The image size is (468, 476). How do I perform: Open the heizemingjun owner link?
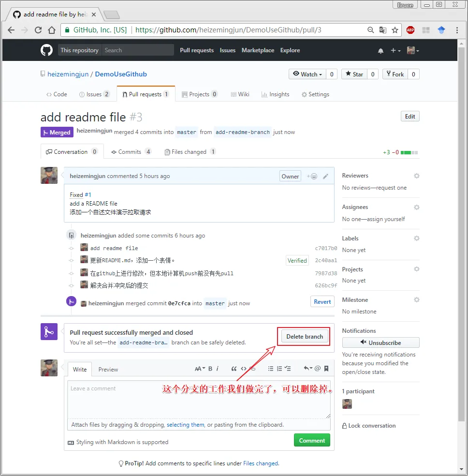tap(68, 74)
